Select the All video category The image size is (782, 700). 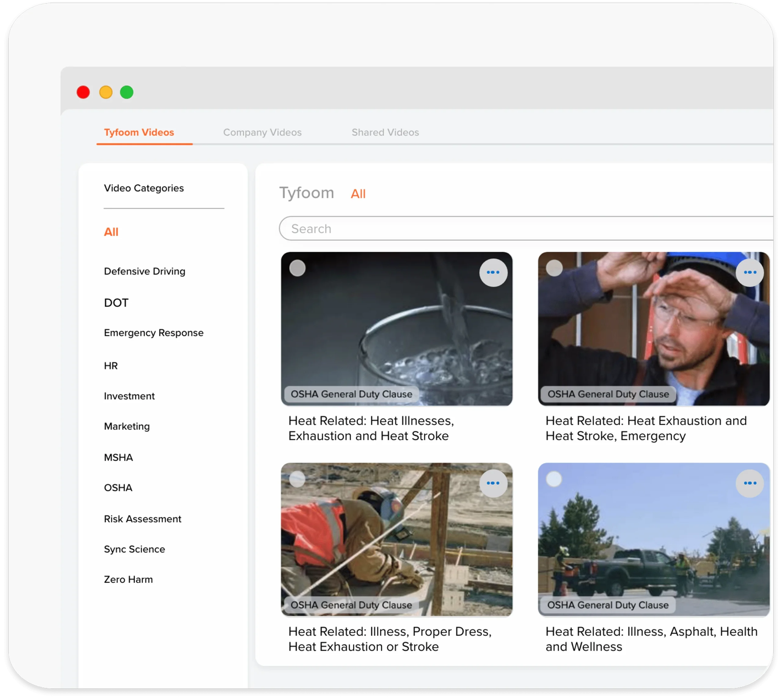tap(111, 232)
